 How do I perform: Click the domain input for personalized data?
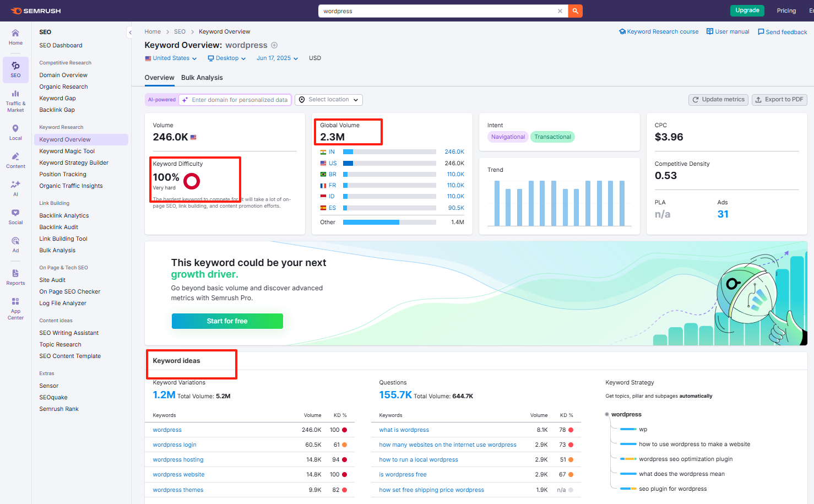(239, 100)
